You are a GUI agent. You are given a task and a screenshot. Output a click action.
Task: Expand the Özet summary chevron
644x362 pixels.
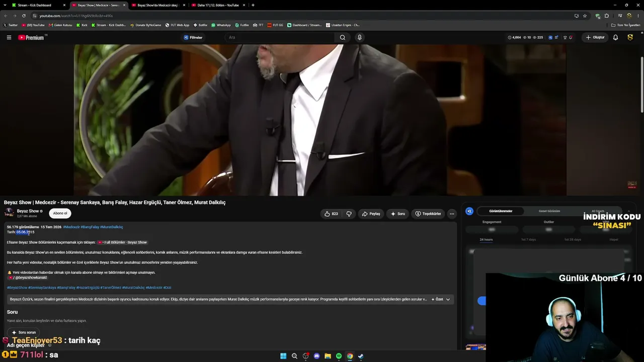pos(448,299)
